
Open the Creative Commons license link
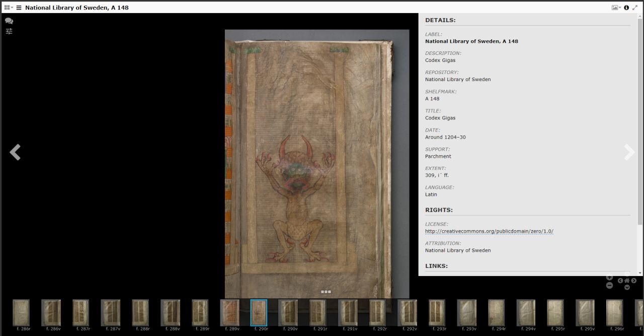click(489, 231)
